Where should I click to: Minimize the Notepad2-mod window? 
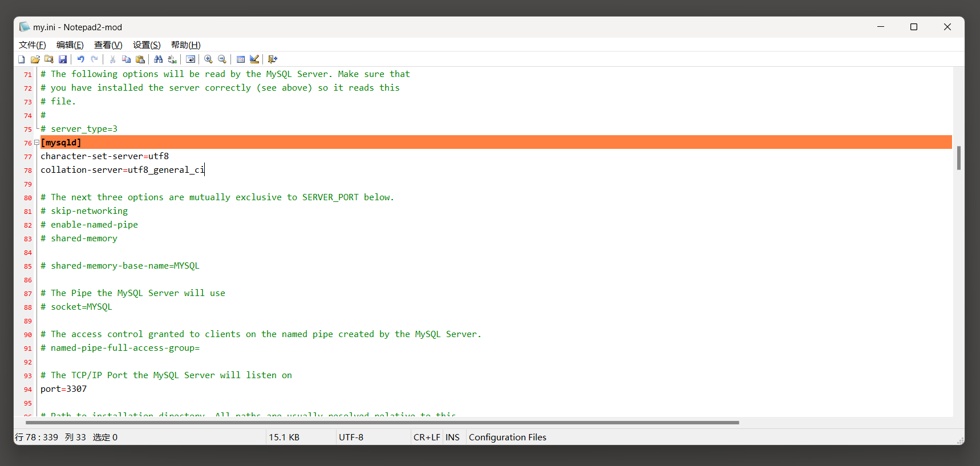tap(881, 27)
